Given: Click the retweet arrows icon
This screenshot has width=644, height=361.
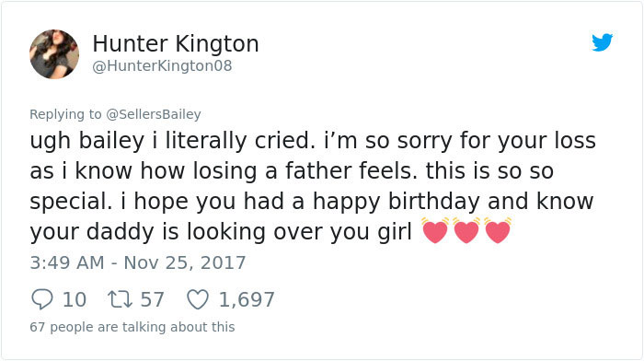Looking at the screenshot, I should pyautogui.click(x=120, y=299).
